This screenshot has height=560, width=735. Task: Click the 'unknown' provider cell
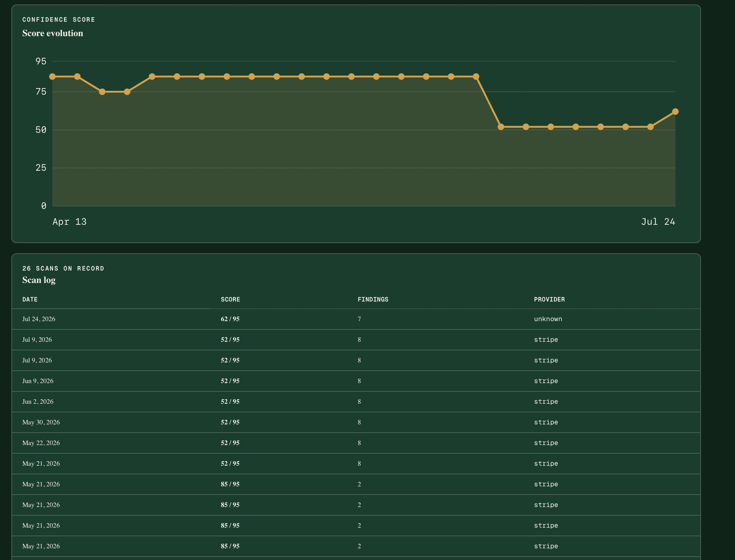[x=548, y=319]
